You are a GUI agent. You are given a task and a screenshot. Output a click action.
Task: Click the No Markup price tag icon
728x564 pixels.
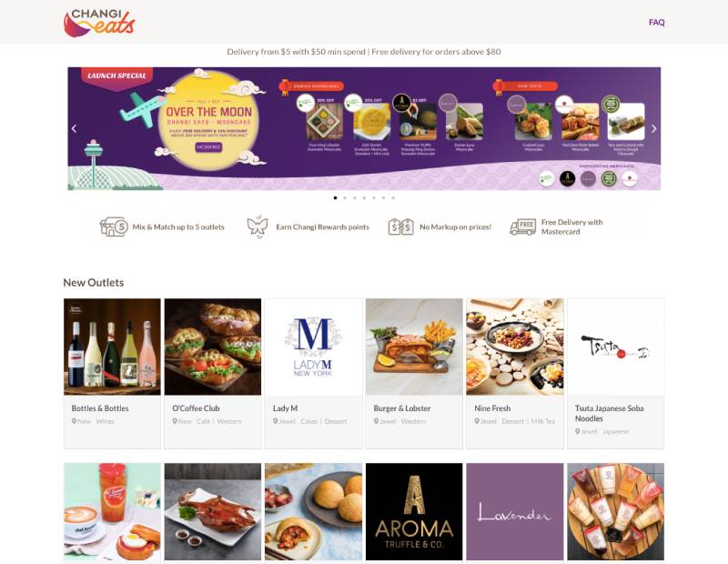tap(400, 227)
